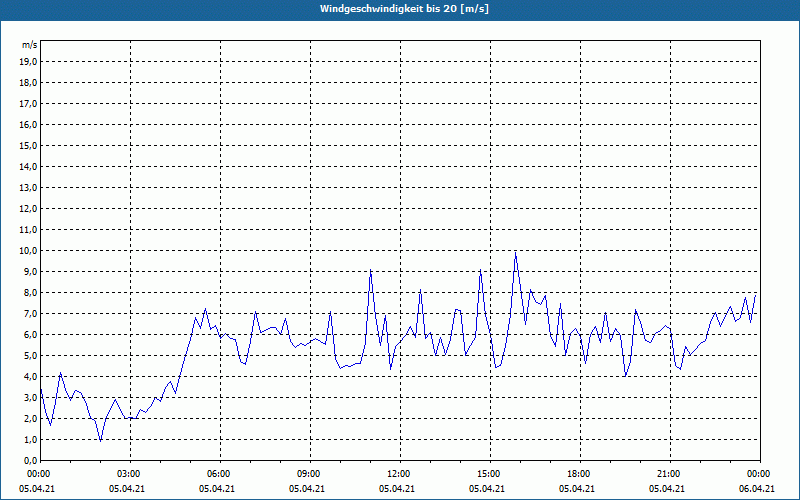Click the '9,0' y-axis label
This screenshot has width=800, height=500.
[30, 271]
